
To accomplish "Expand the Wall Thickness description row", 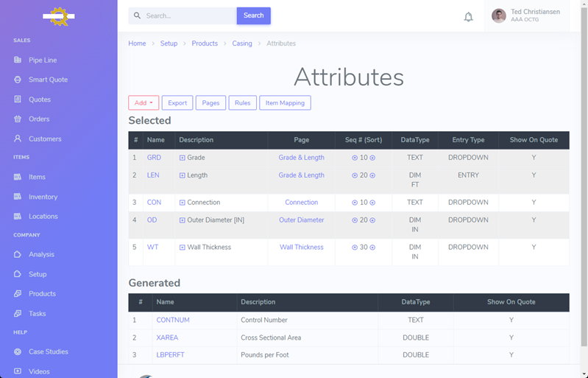I will pos(183,248).
